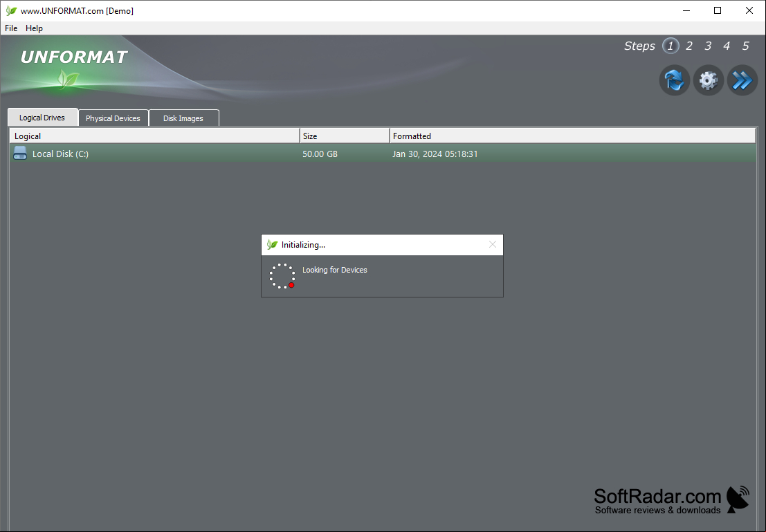Switch to the Logical Drives tab
The width and height of the screenshot is (766, 532).
tap(42, 117)
